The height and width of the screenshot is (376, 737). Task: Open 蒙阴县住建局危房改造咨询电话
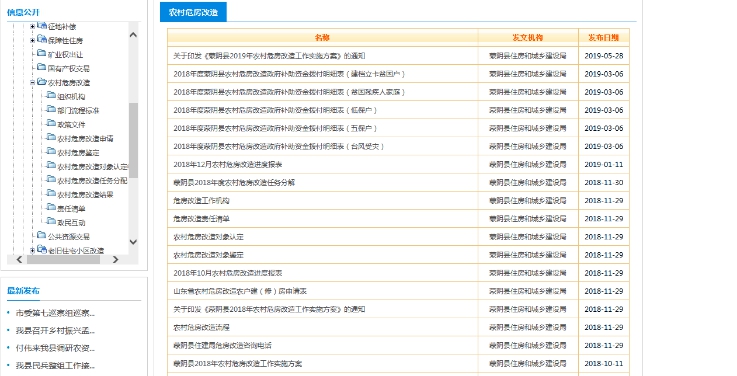[x=222, y=345]
